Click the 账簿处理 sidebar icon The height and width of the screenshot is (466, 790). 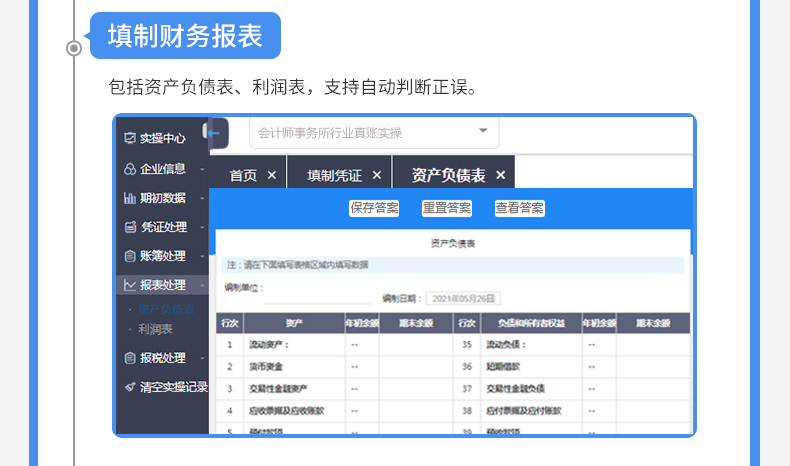129,255
